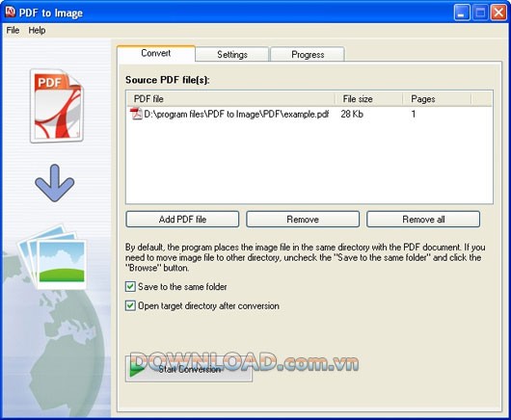Sort by the PDF file column header
The height and width of the screenshot is (420, 511).
tap(230, 98)
